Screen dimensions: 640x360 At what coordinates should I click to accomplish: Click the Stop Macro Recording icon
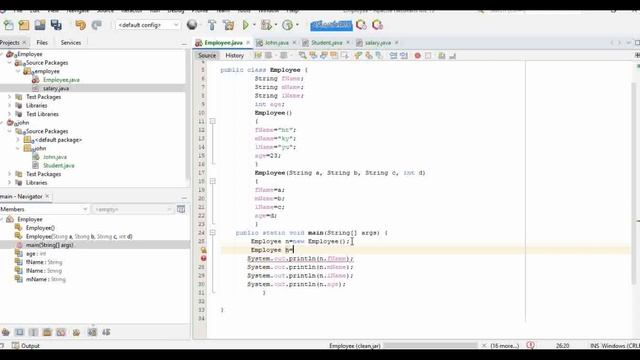(428, 56)
